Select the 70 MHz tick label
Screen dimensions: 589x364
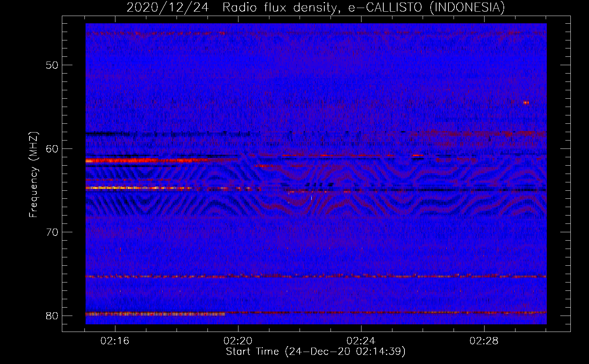coord(52,232)
